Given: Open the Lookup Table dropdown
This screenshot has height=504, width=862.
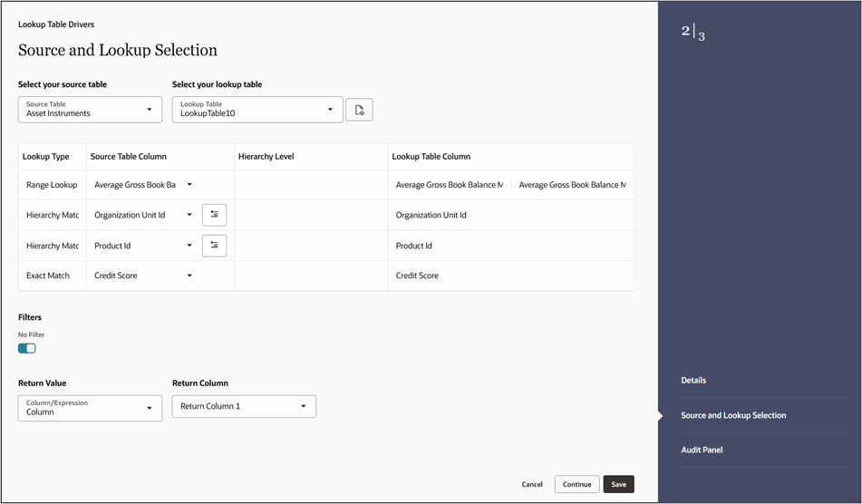Looking at the screenshot, I should 257,110.
